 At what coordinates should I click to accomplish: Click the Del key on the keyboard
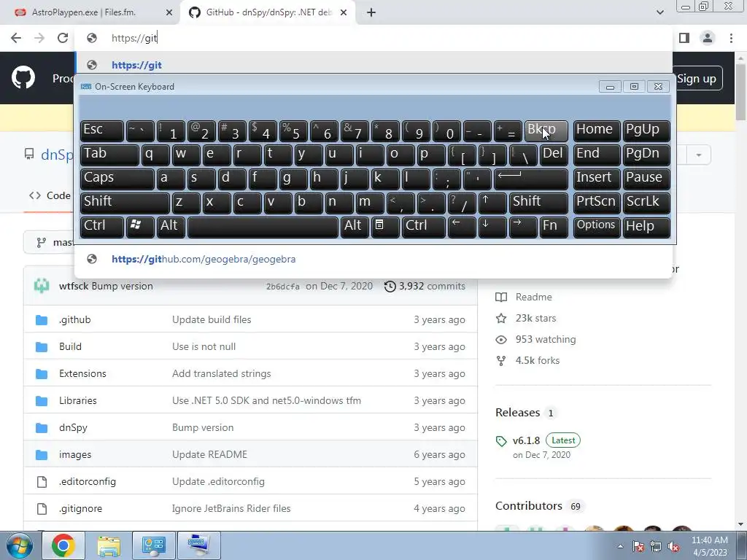[554, 155]
